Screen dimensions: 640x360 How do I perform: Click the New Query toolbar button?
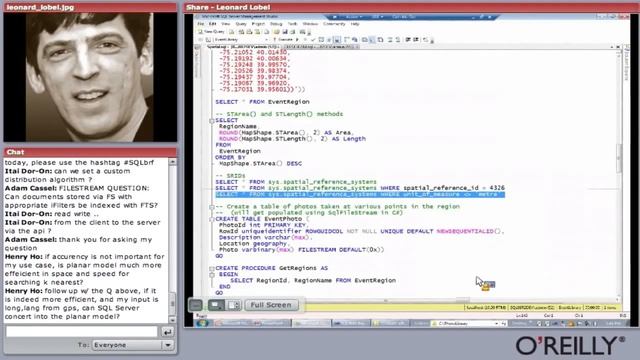click(x=211, y=31)
